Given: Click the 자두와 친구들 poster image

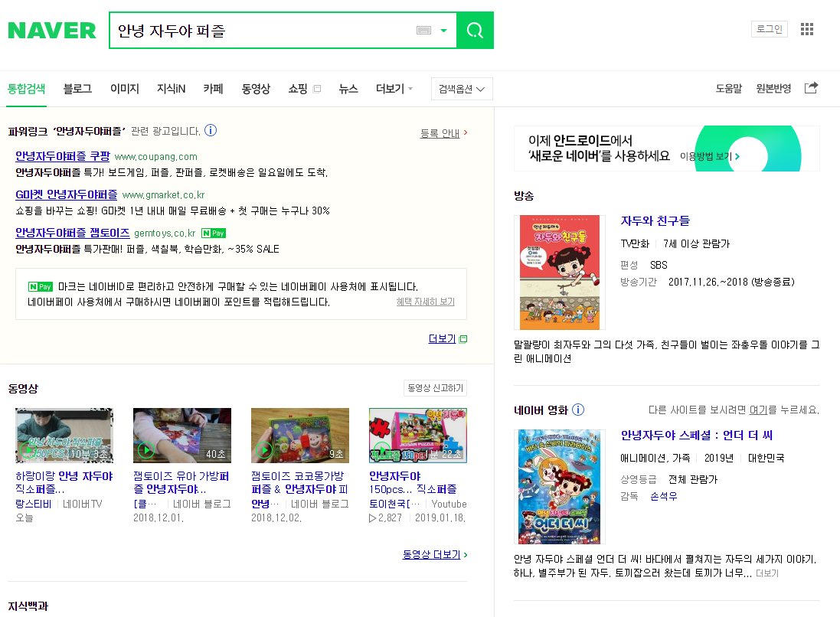Looking at the screenshot, I should pyautogui.click(x=559, y=272).
